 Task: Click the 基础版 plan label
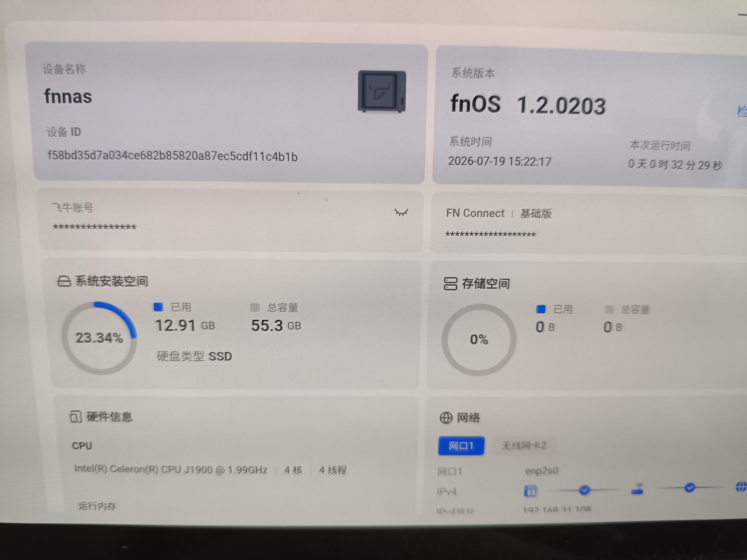(536, 214)
